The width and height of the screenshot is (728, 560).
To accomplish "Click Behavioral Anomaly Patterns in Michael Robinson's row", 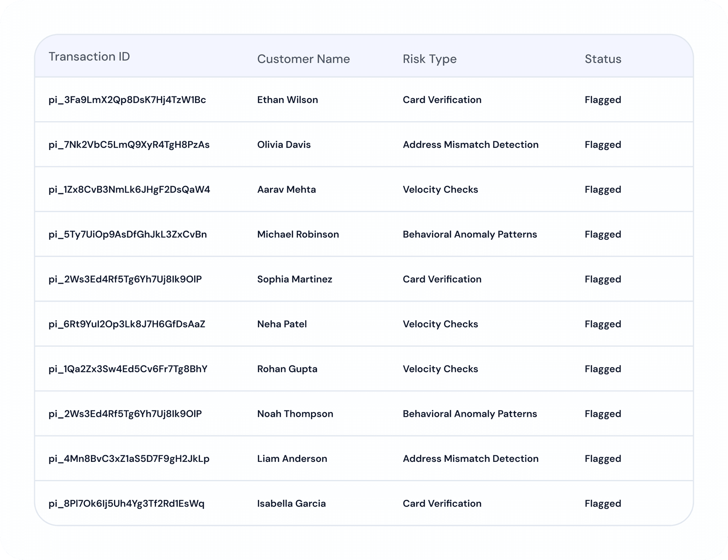I will (470, 235).
